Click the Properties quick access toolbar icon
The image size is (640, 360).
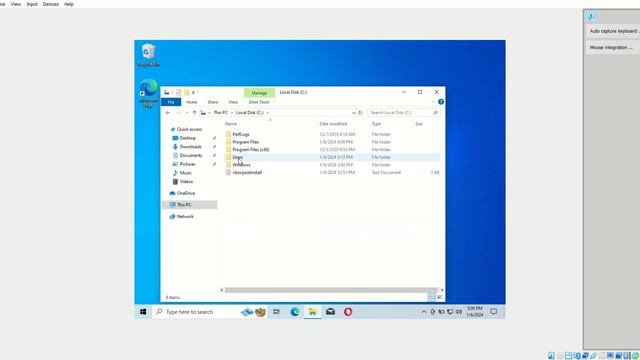click(178, 92)
